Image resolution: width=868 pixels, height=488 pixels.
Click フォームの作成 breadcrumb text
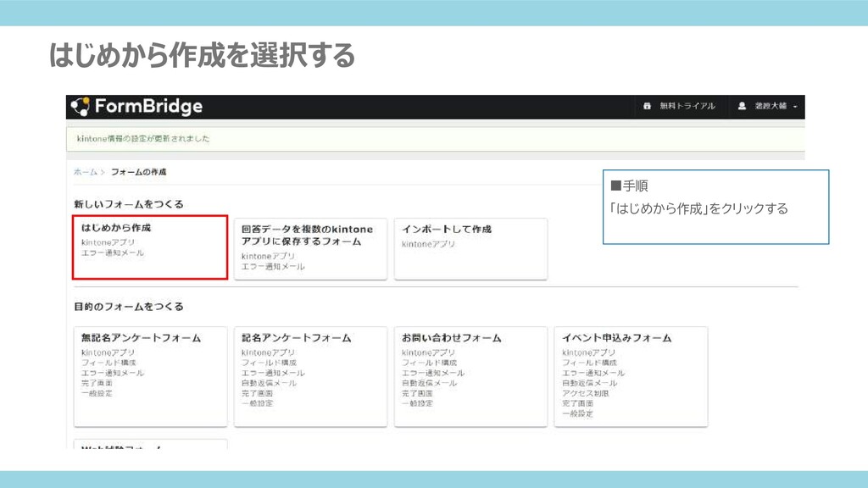tap(138, 172)
